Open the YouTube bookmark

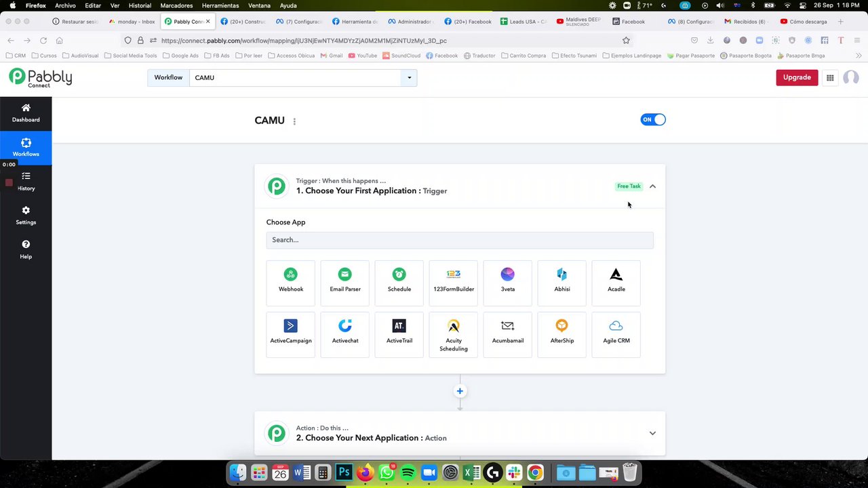(x=363, y=56)
